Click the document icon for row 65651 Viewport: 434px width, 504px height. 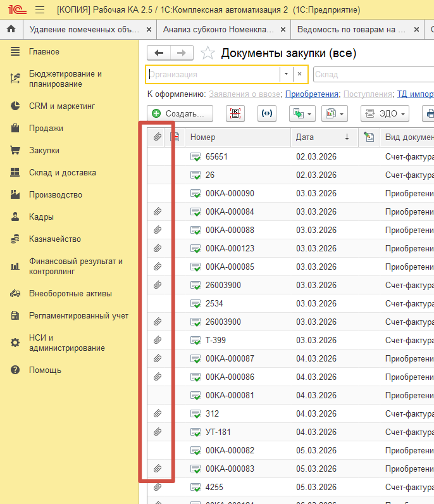195,156
